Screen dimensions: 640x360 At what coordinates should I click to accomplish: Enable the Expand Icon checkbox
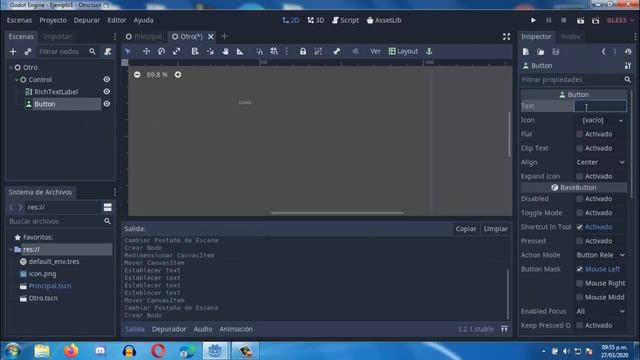click(x=579, y=176)
